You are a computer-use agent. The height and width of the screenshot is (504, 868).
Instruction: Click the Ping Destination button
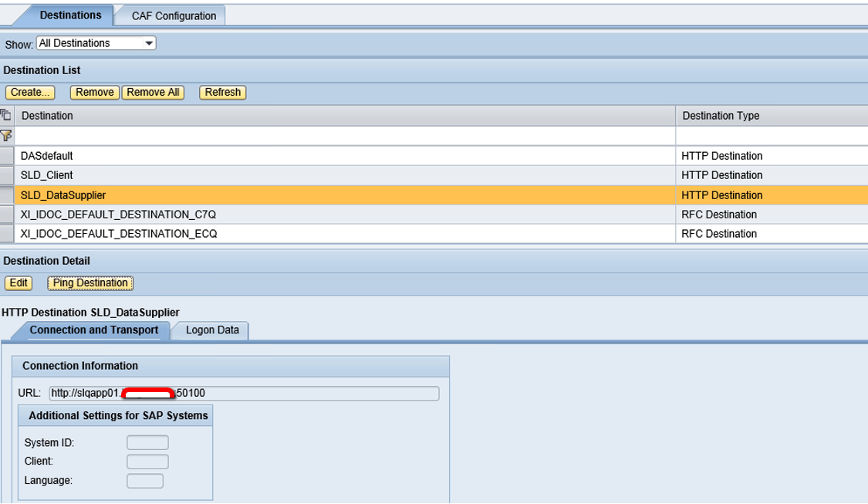point(90,283)
